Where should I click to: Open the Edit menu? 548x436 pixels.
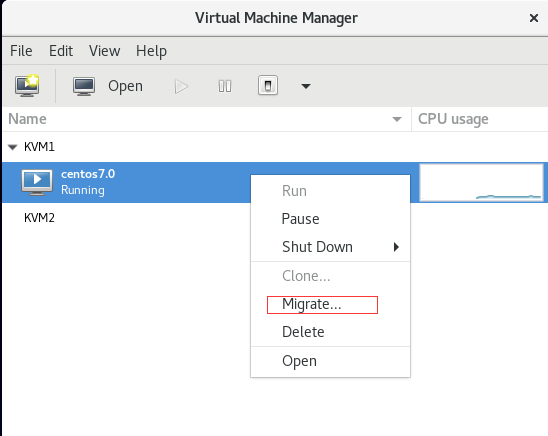coord(61,51)
